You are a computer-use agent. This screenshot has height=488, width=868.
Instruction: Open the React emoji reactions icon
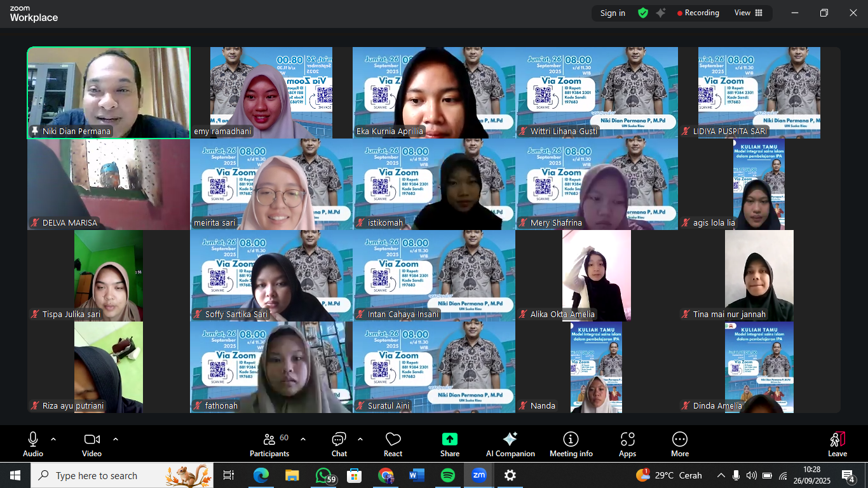tap(393, 440)
